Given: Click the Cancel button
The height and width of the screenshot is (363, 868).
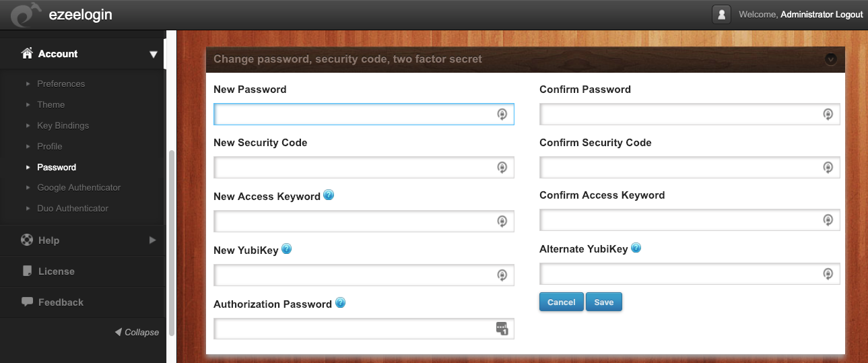Looking at the screenshot, I should coord(562,302).
